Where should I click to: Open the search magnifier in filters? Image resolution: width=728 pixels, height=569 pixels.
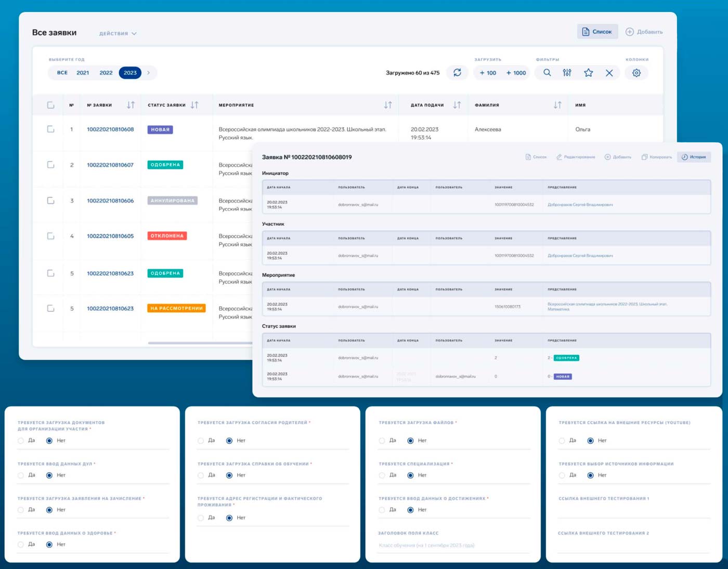(x=547, y=73)
